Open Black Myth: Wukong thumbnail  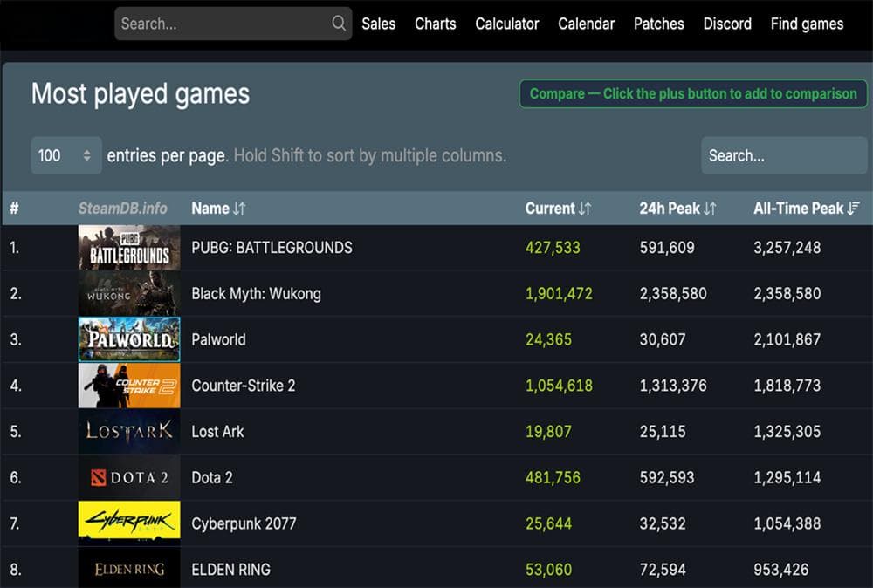[x=129, y=294]
